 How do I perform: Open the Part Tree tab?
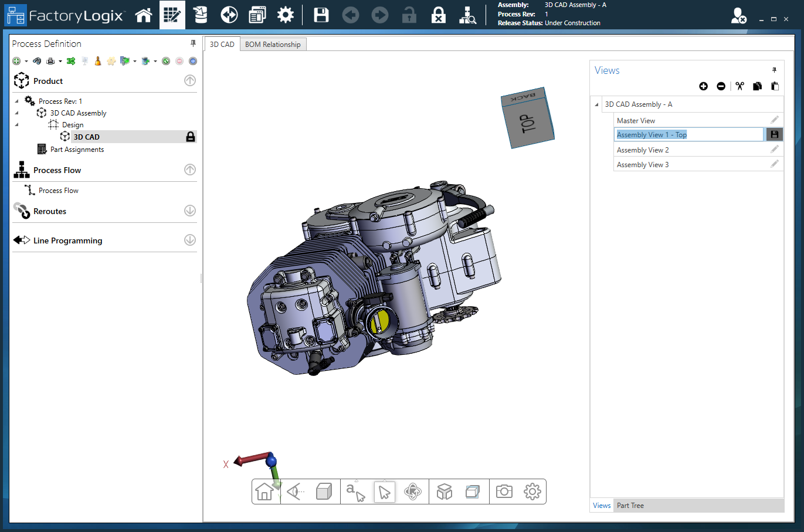[x=630, y=506]
